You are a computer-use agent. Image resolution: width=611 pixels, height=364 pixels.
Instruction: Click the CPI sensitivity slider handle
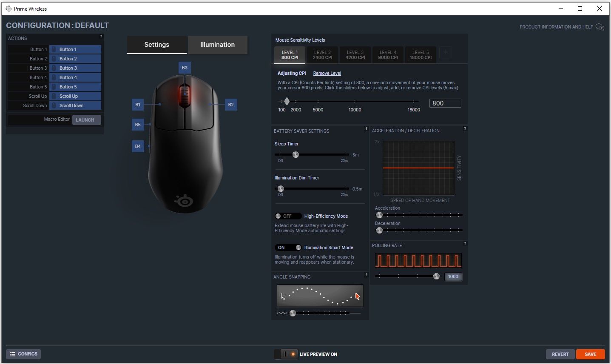pos(287,101)
